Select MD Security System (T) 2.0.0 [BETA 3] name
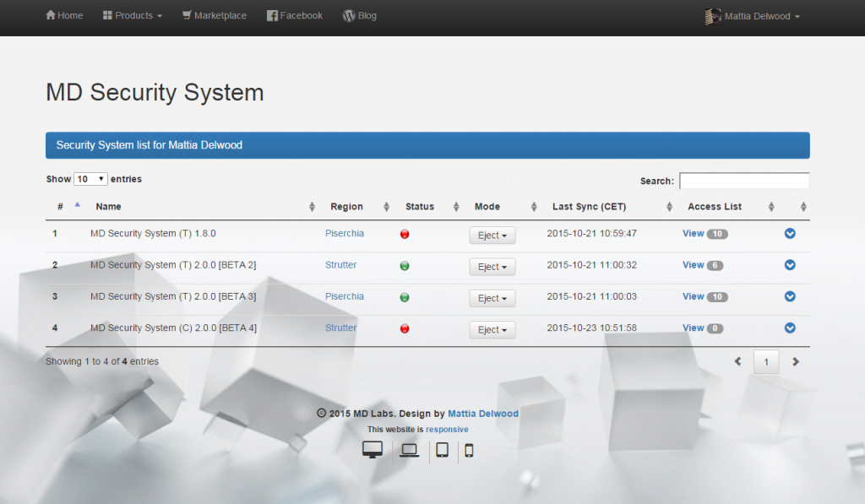Image resolution: width=865 pixels, height=504 pixels. pos(173,296)
